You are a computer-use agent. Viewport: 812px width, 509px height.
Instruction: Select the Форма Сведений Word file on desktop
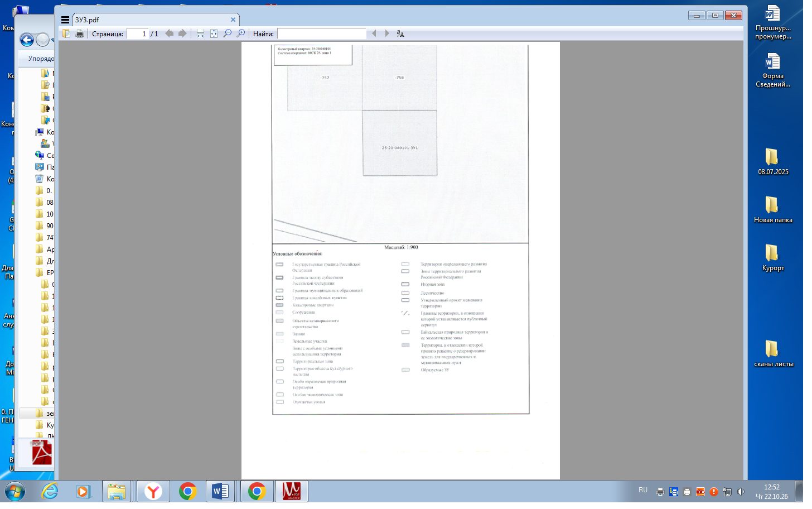(x=773, y=70)
